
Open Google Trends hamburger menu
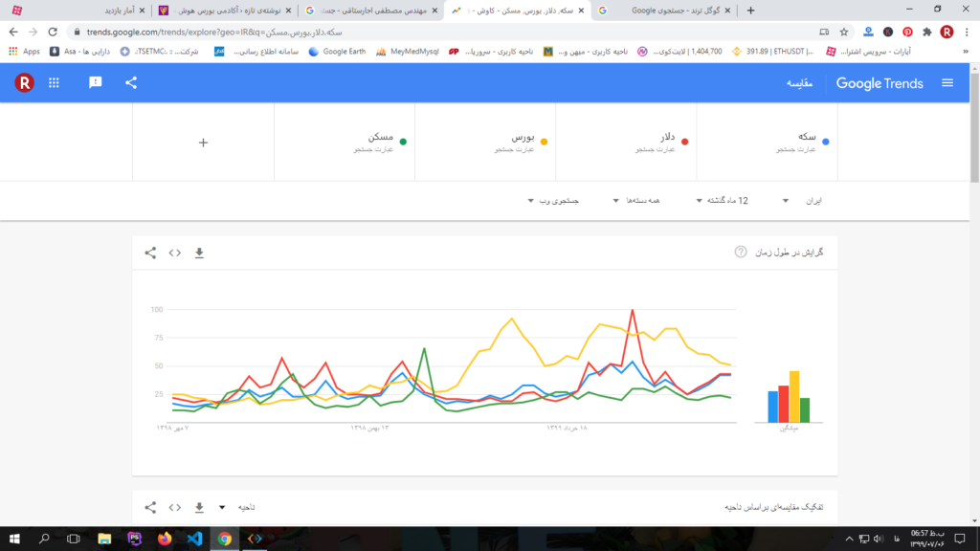947,83
